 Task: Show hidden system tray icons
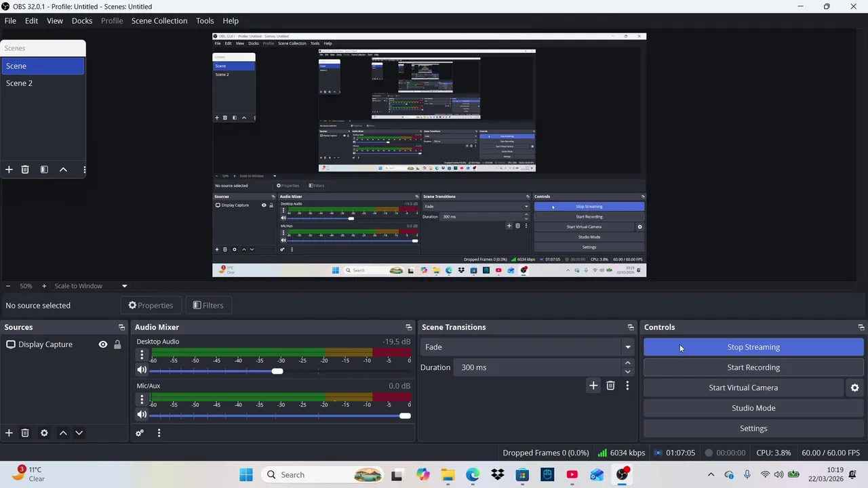[711, 474]
